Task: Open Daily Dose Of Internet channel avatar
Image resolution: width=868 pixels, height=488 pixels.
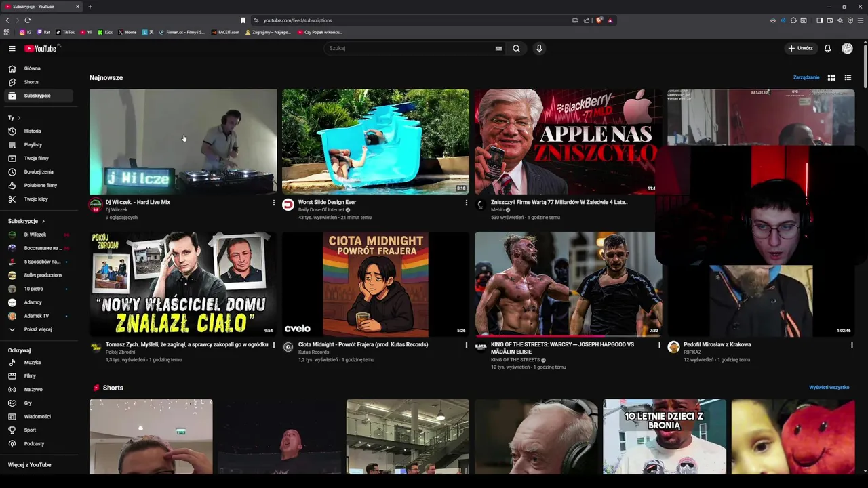Action: (x=288, y=205)
